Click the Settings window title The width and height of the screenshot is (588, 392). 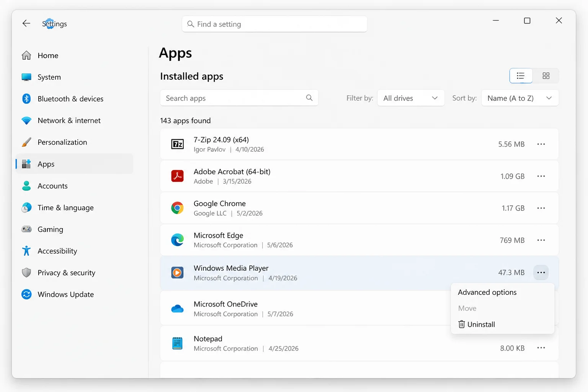click(x=54, y=24)
